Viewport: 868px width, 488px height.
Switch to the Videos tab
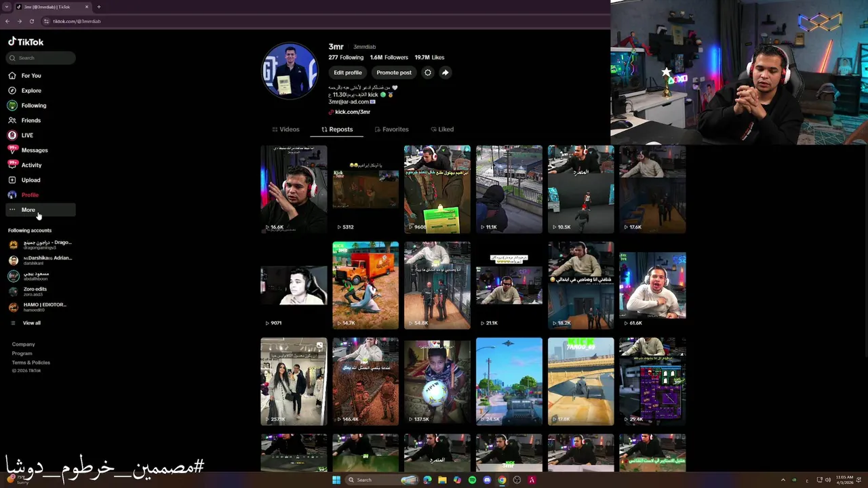pos(285,129)
